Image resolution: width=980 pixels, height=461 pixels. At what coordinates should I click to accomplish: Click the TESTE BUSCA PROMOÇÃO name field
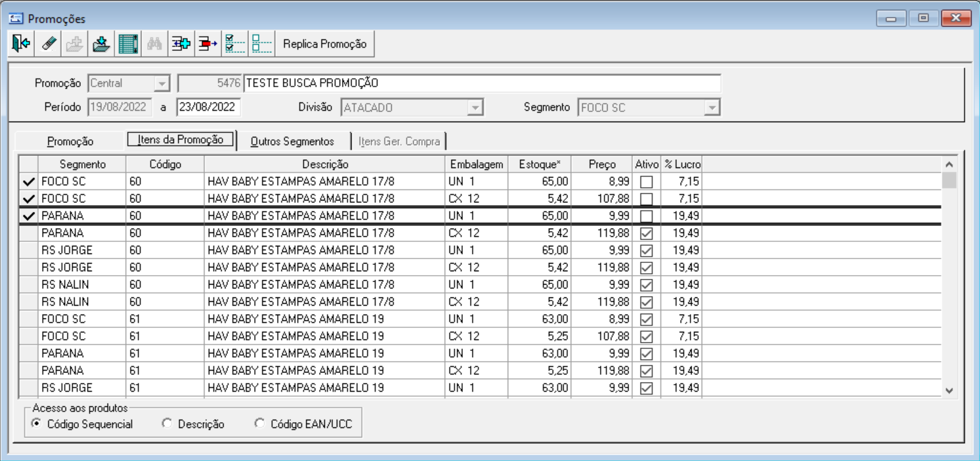(482, 83)
